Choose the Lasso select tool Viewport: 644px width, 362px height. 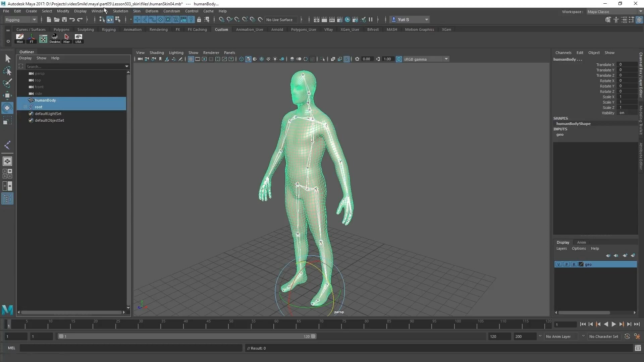7,71
